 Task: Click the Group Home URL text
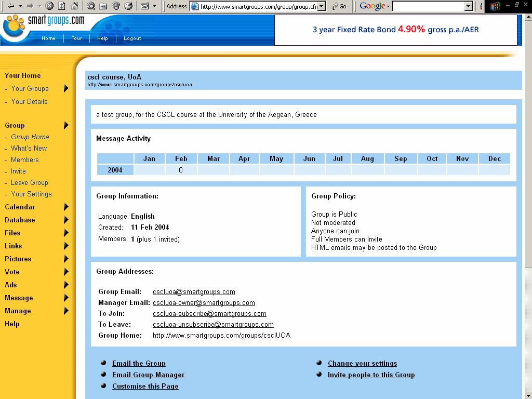tap(221, 336)
